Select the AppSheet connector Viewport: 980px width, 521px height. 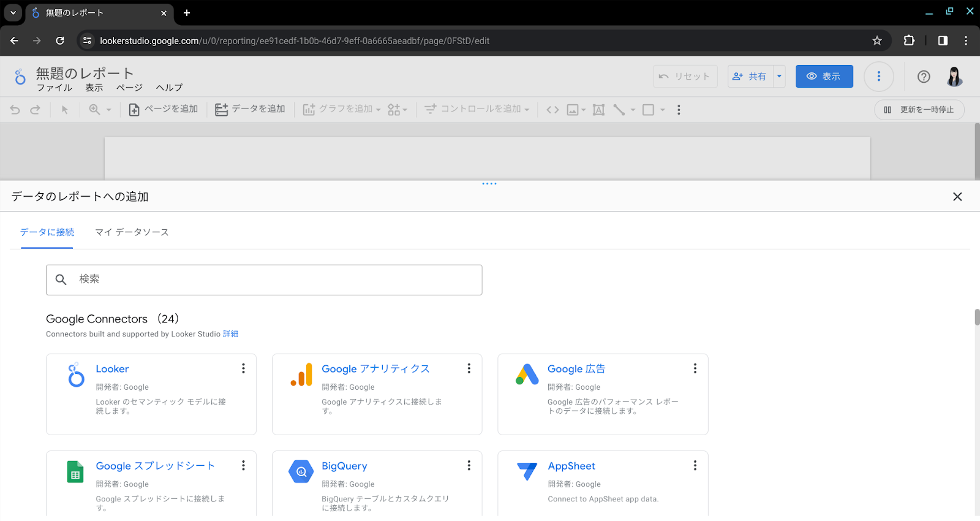(x=603, y=484)
